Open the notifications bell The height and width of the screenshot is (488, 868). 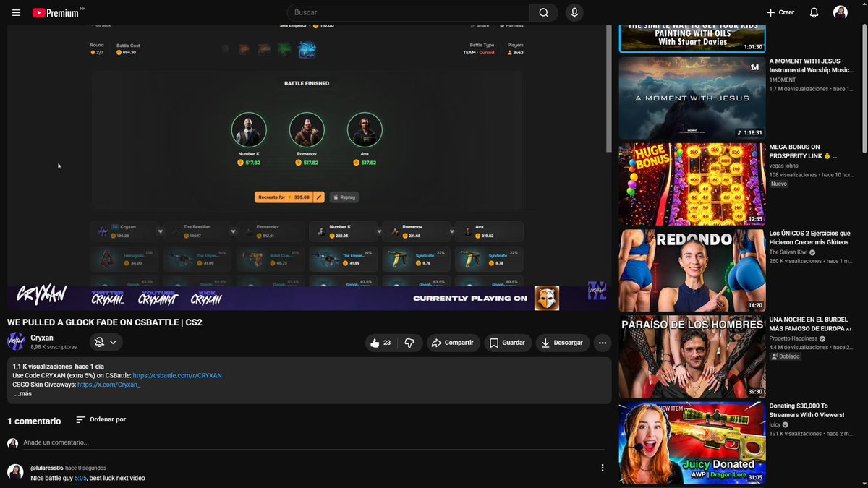pyautogui.click(x=814, y=12)
